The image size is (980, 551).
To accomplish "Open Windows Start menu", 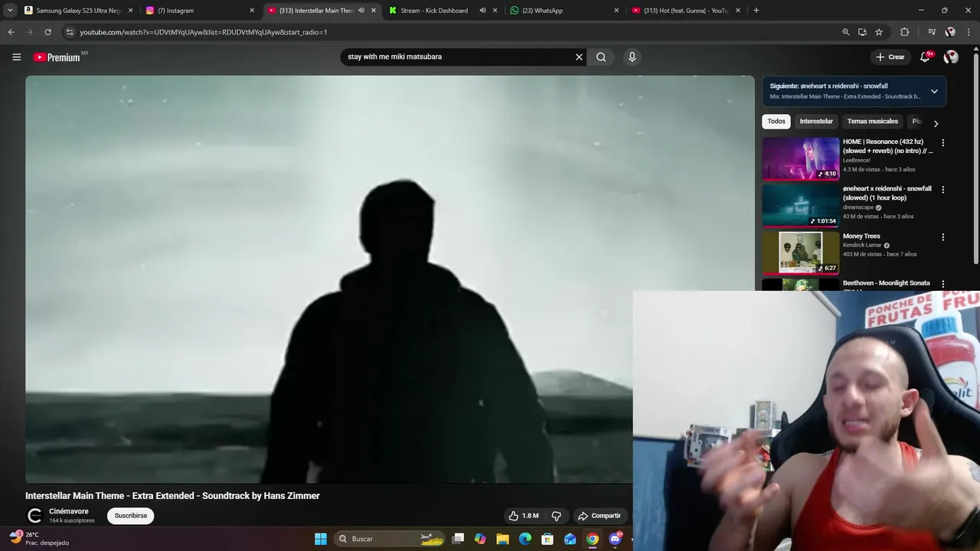I will click(x=321, y=539).
